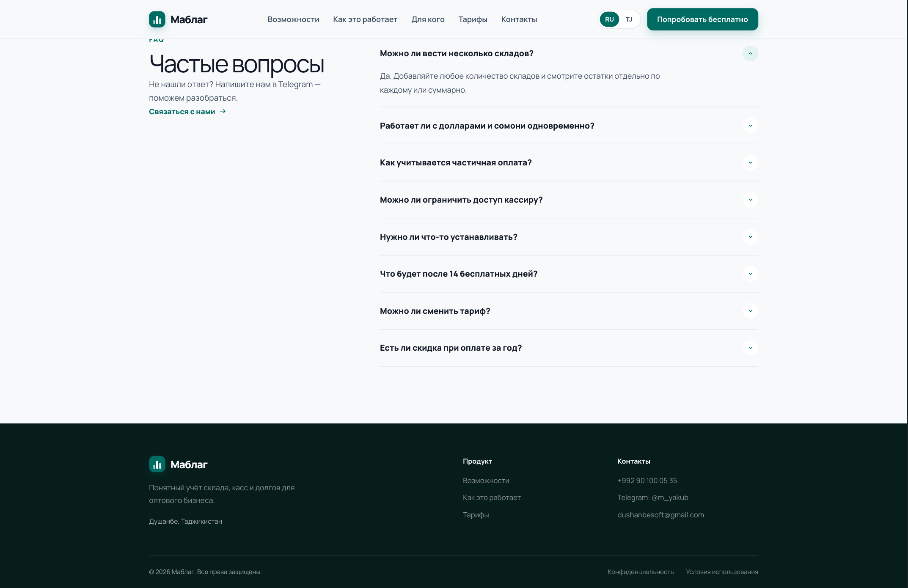Click question text Что будет после 14 бесплатных дней?

point(459,274)
